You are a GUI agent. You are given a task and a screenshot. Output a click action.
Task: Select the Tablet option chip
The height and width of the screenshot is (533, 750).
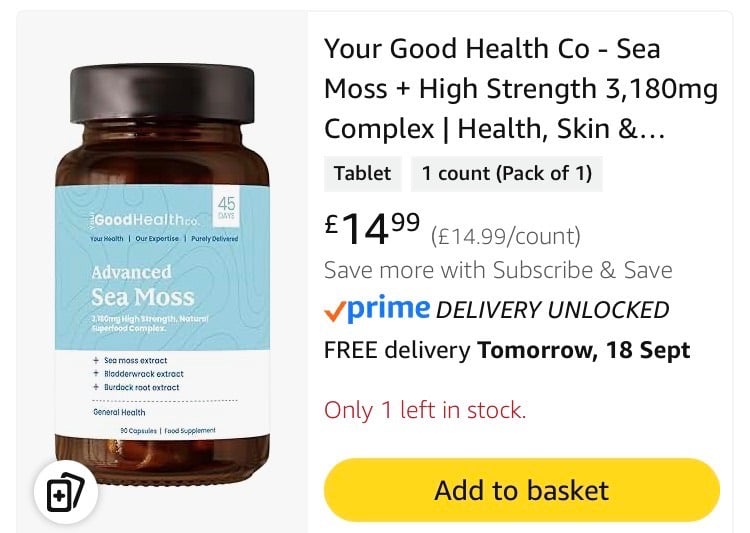click(363, 174)
